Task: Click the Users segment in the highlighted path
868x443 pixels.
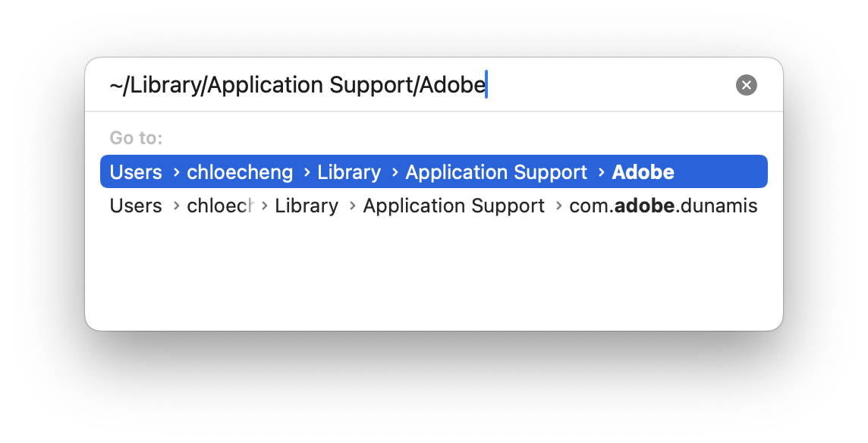Action: (136, 171)
